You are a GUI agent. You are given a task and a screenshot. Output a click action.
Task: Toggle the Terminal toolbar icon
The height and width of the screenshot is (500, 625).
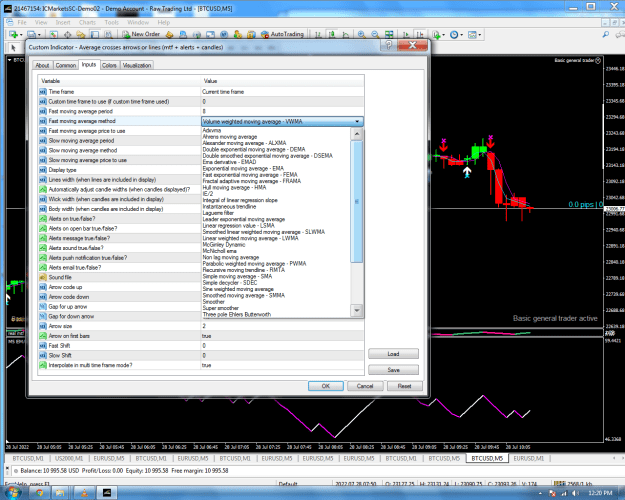pos(94,35)
